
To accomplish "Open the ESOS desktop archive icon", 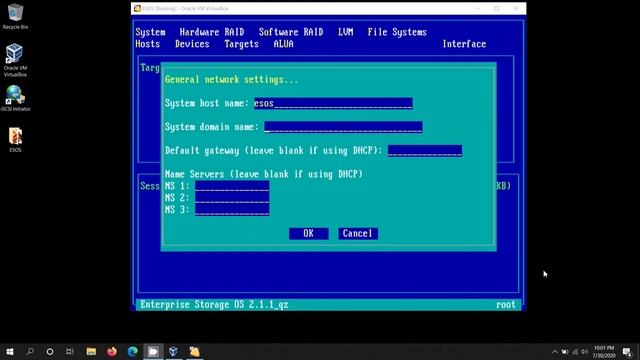I will 15,140.
